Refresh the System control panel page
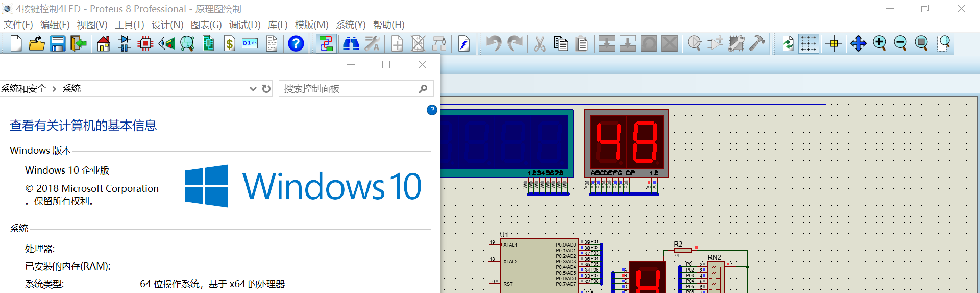This screenshot has height=293, width=980. point(266,89)
